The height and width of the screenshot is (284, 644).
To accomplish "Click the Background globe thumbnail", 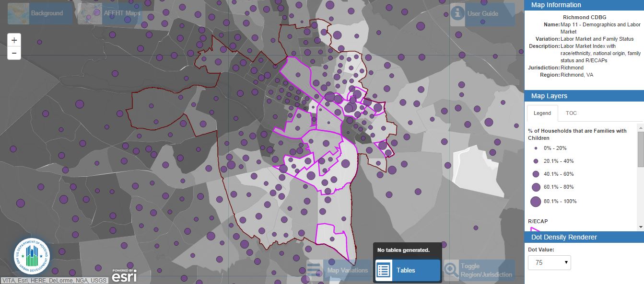I will [18, 13].
